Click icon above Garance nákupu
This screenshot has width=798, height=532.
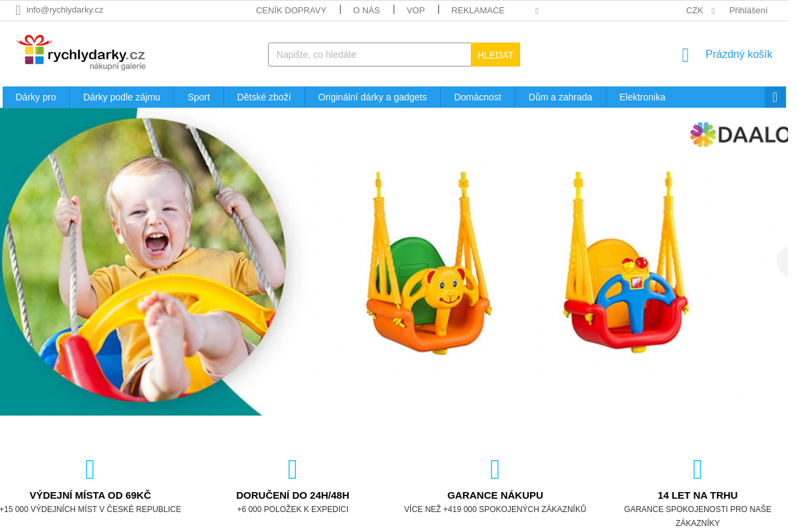[495, 469]
